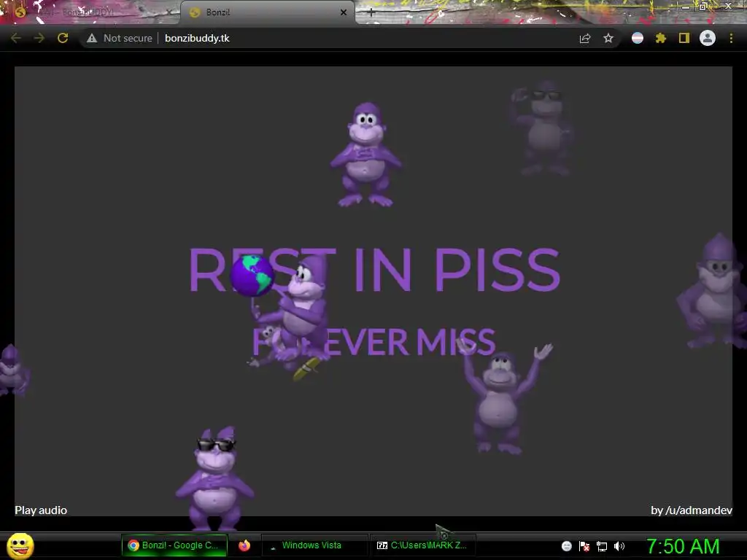Click the 7:50 AM clock
This screenshot has height=560, width=747.
[683, 546]
